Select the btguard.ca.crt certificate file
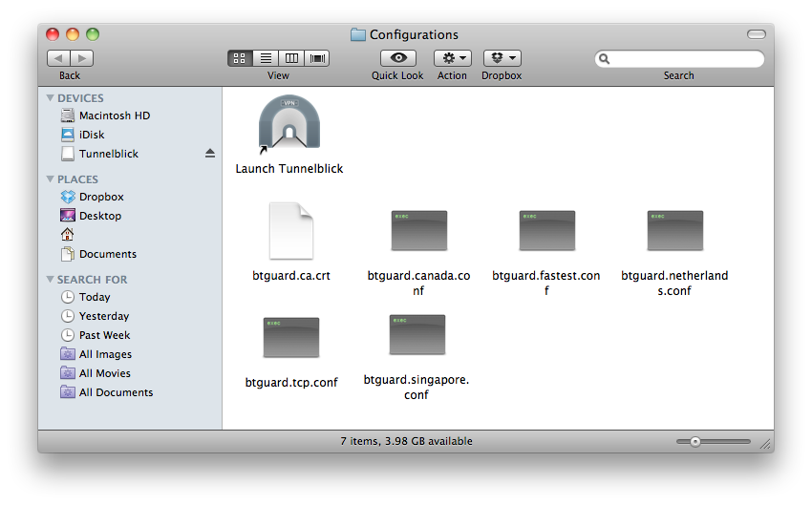 (x=290, y=231)
